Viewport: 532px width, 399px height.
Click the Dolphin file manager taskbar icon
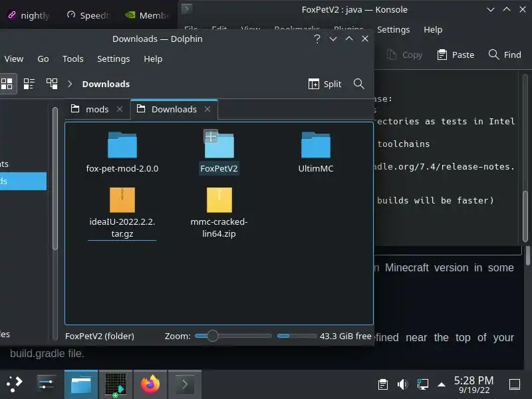tap(80, 384)
